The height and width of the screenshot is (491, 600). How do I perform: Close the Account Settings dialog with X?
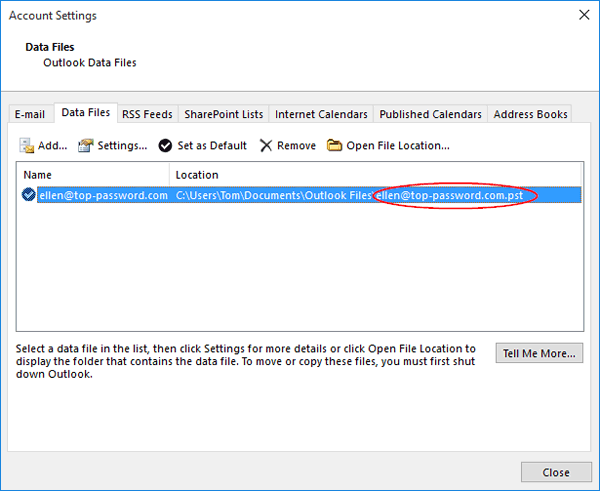point(584,15)
